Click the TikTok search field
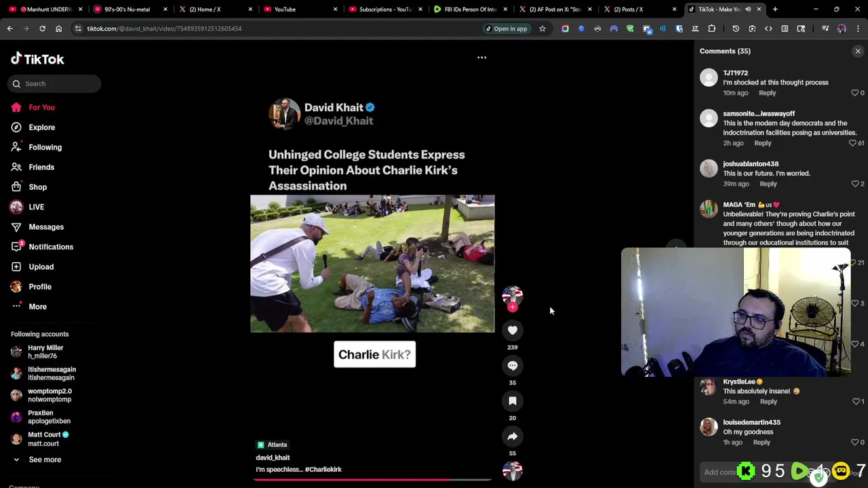868x488 pixels. [54, 83]
